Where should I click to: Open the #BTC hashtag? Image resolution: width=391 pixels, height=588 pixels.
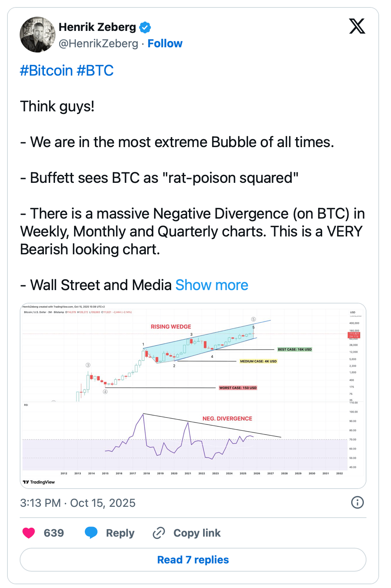[95, 71]
